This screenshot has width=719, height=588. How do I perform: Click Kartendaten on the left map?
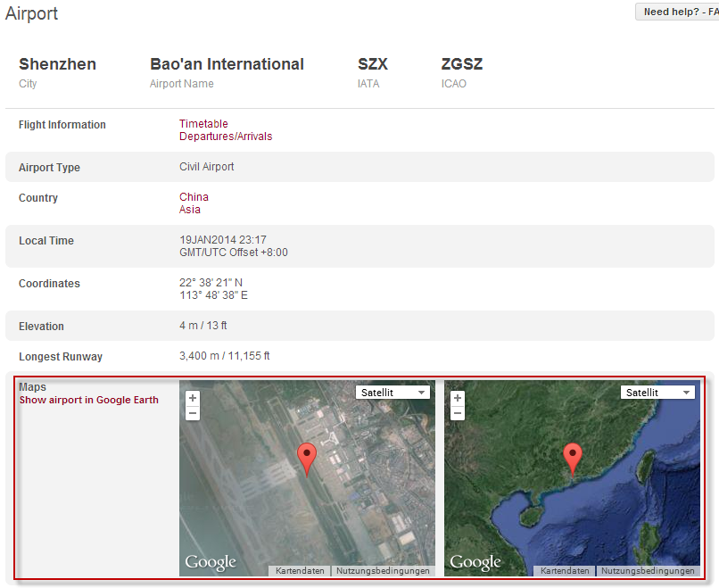tap(300, 571)
